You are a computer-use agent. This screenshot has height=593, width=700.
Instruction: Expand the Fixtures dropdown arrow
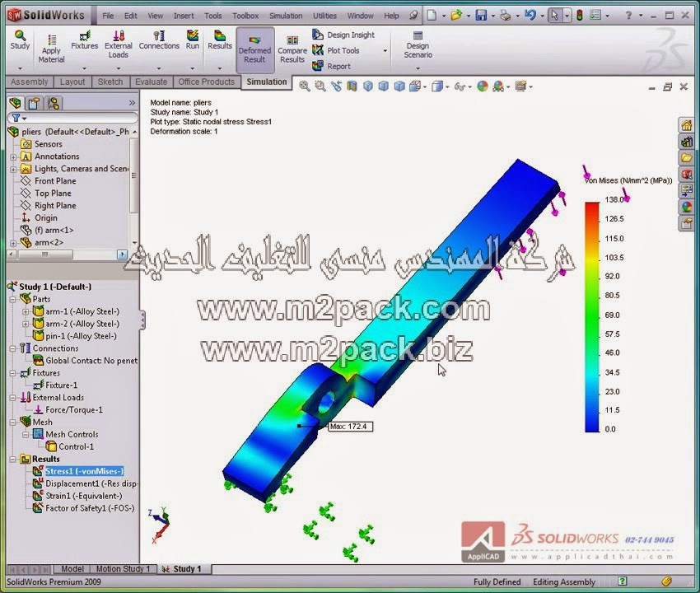(x=84, y=68)
